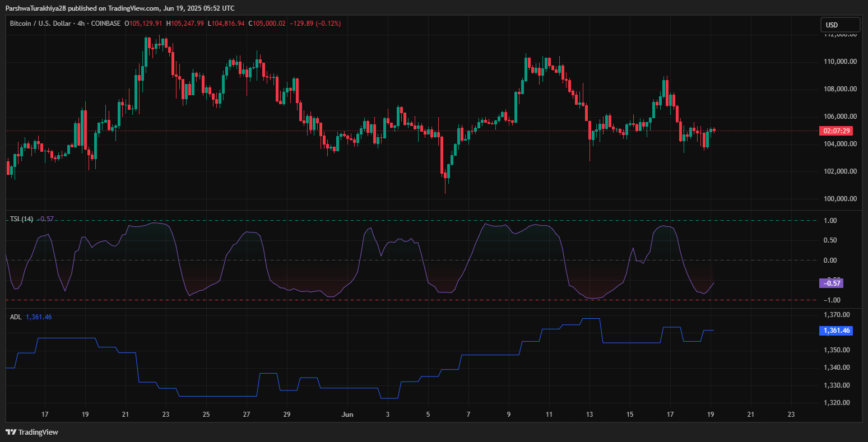Click the published on TradingView.com header text
The width and height of the screenshot is (868, 442).
tap(120, 8)
